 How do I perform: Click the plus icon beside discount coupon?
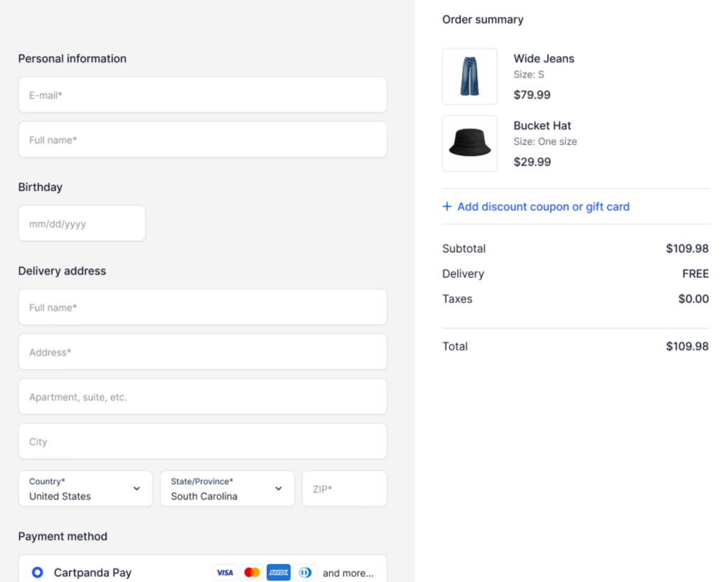point(447,207)
